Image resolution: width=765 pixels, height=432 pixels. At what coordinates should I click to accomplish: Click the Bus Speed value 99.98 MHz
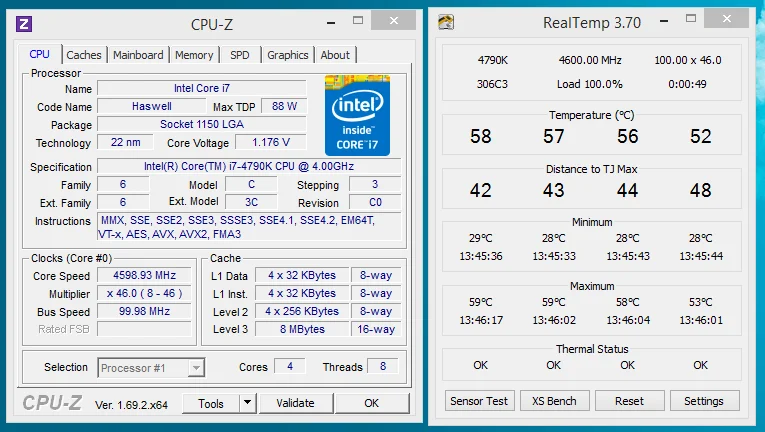[144, 311]
